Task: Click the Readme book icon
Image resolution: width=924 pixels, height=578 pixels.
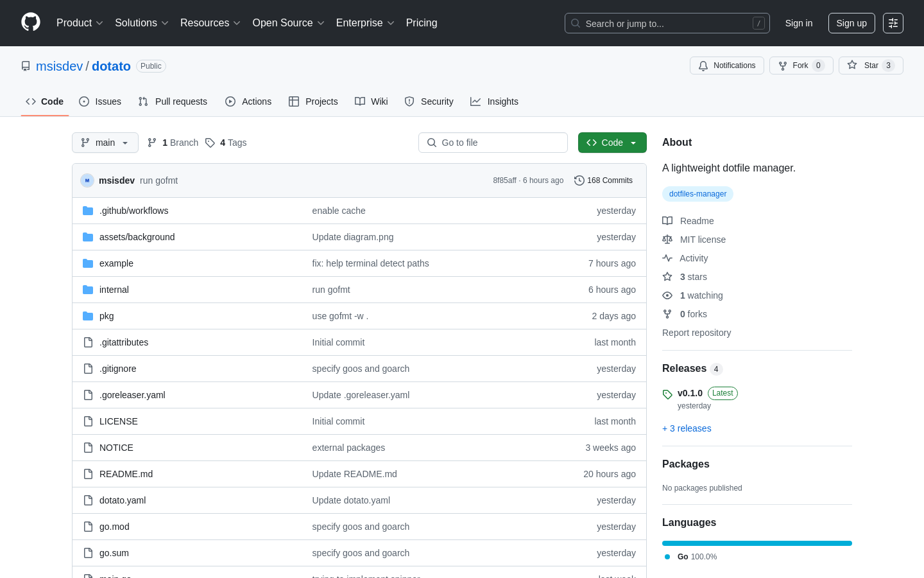Action: tap(667, 221)
